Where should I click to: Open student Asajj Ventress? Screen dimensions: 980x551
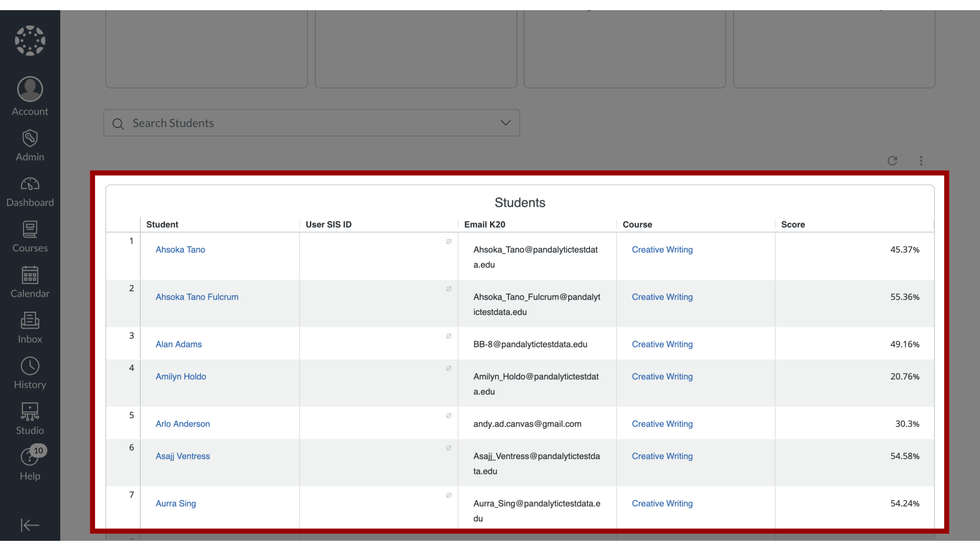(182, 456)
